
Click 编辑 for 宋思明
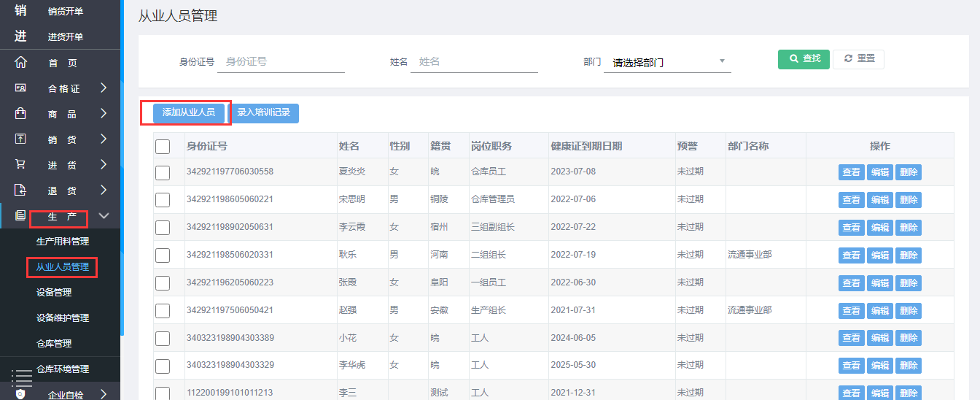[x=880, y=200]
